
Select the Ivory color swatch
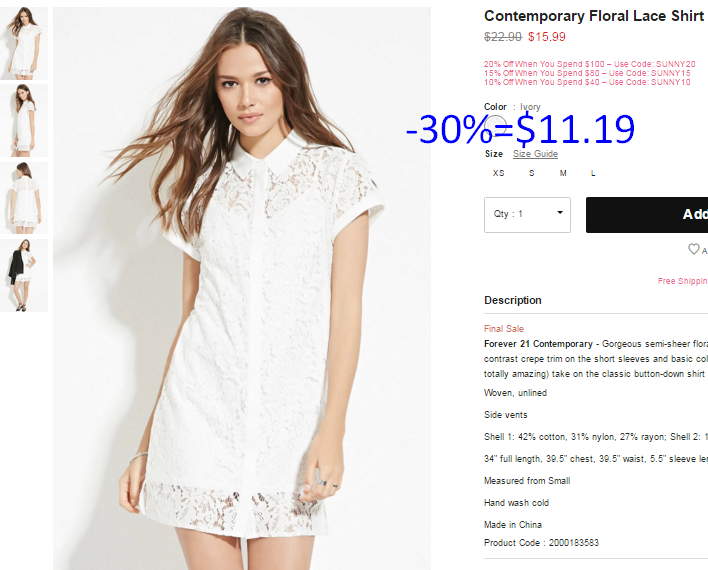(495, 125)
